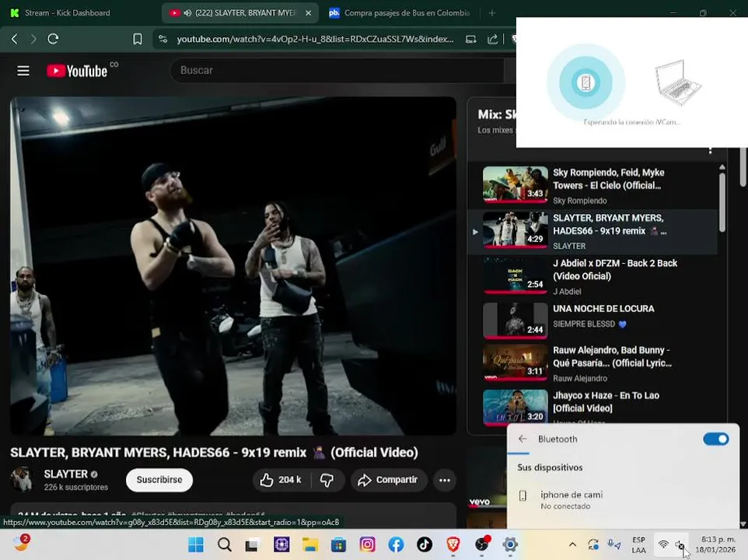Click the mix list scroll-up arrow
748x560 pixels.
722,167
